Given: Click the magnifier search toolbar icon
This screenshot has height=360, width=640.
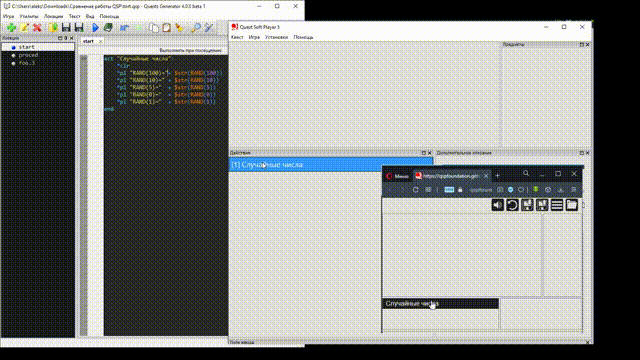Looking at the screenshot, I should (x=196, y=27).
